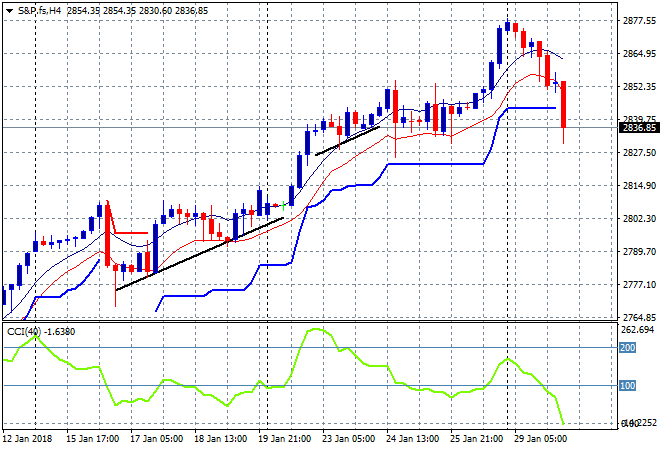This screenshot has width=660, height=450.
Task: Click the 2789.70 price axis label
Action: click(x=639, y=251)
